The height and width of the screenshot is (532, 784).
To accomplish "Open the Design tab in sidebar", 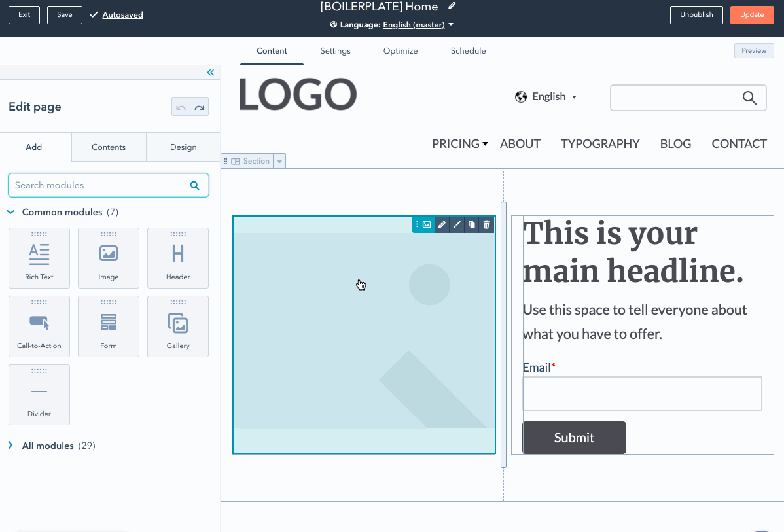I will coord(183,147).
